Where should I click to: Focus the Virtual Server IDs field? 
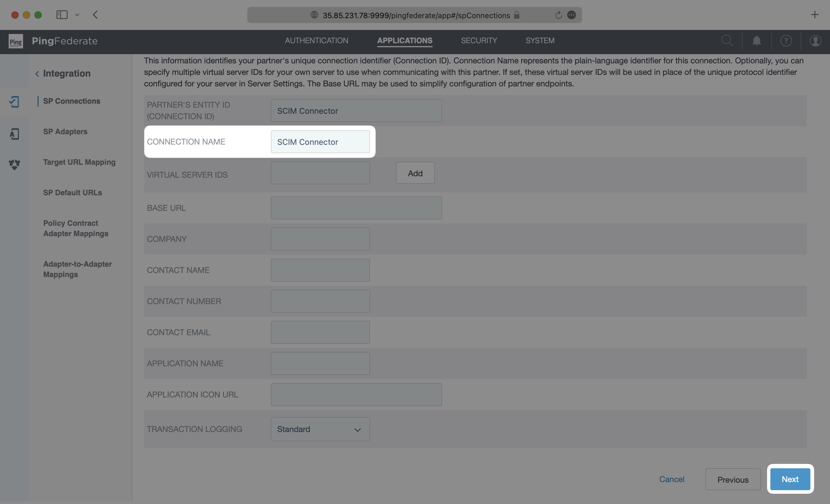pos(320,173)
